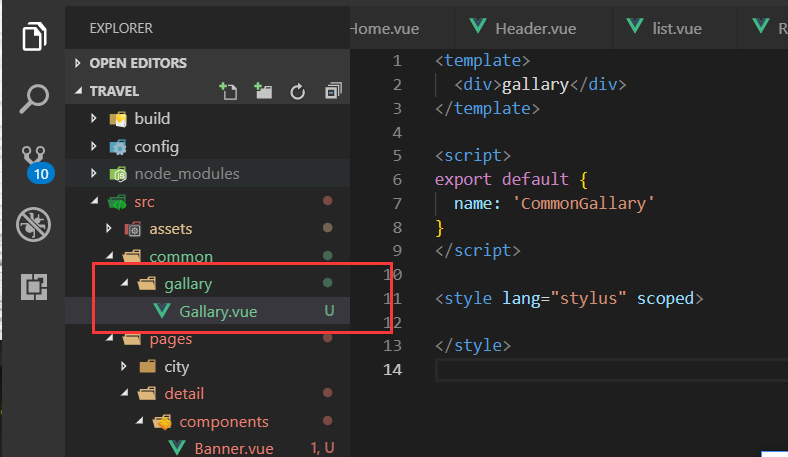This screenshot has height=457, width=788.
Task: Select the common folder row
Action: click(208, 256)
